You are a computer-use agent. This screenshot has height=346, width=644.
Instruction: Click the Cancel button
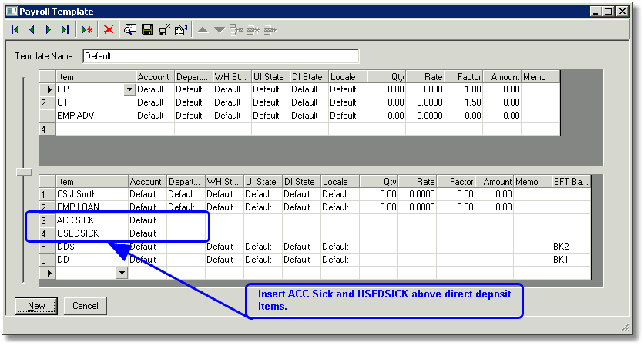coord(86,306)
